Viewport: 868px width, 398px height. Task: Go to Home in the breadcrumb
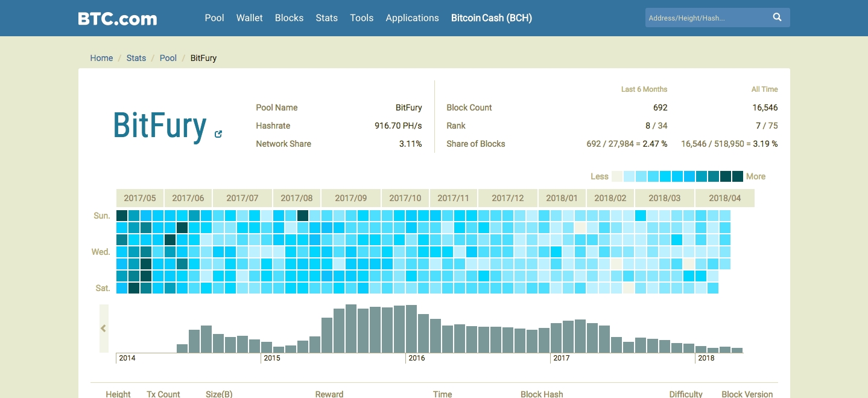click(101, 58)
